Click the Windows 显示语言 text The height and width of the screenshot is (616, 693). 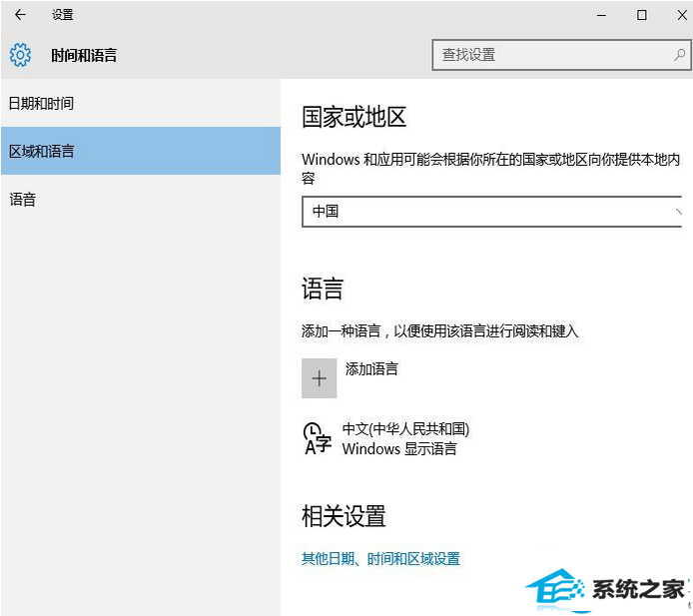[x=399, y=449]
